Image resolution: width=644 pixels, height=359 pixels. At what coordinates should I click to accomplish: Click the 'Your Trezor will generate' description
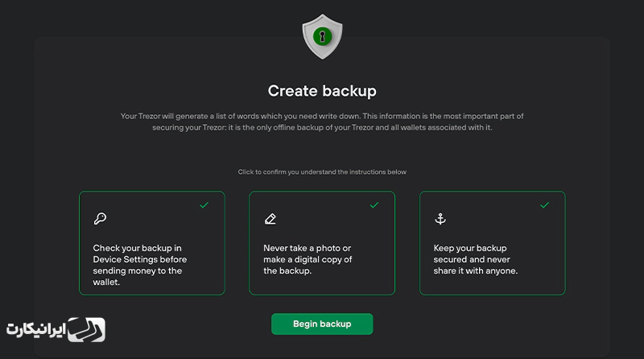(322, 122)
